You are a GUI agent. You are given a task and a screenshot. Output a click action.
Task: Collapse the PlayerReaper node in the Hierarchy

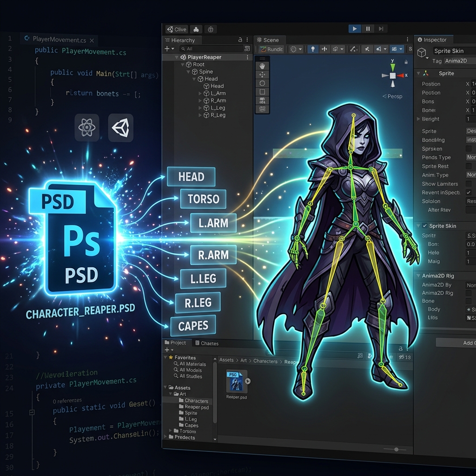176,57
